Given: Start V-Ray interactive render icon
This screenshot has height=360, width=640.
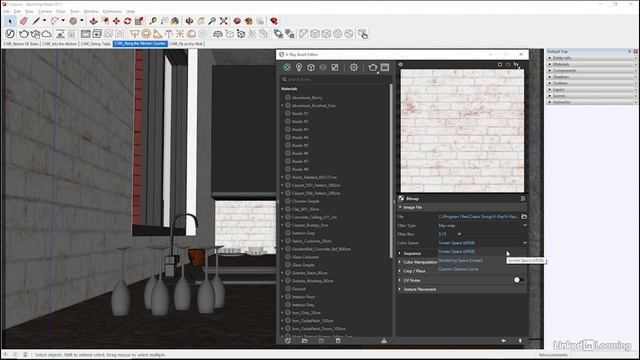Looking at the screenshot, I should coord(35,34).
